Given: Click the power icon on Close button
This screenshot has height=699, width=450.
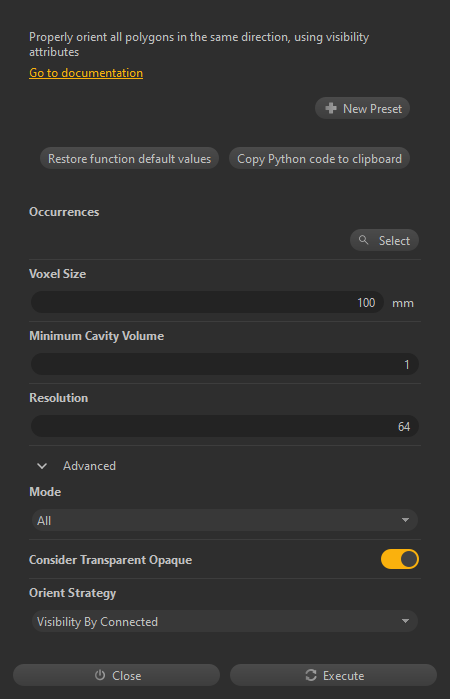Looking at the screenshot, I should click(100, 675).
